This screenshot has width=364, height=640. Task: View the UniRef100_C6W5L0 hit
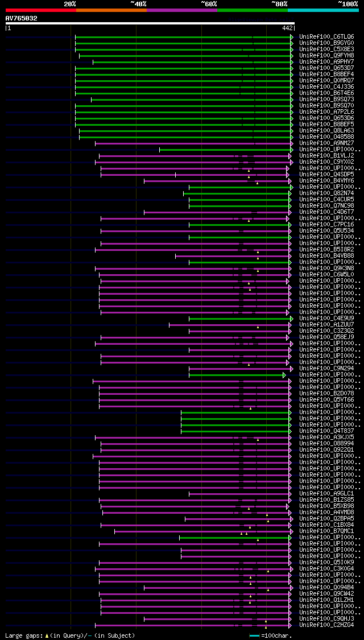click(x=326, y=275)
